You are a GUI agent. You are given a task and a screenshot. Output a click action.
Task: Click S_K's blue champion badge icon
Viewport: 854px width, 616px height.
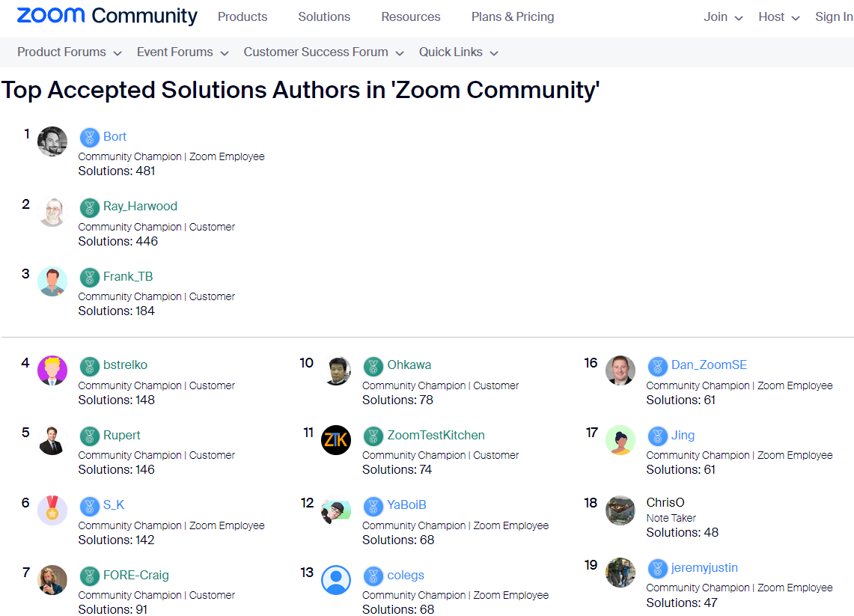[89, 506]
